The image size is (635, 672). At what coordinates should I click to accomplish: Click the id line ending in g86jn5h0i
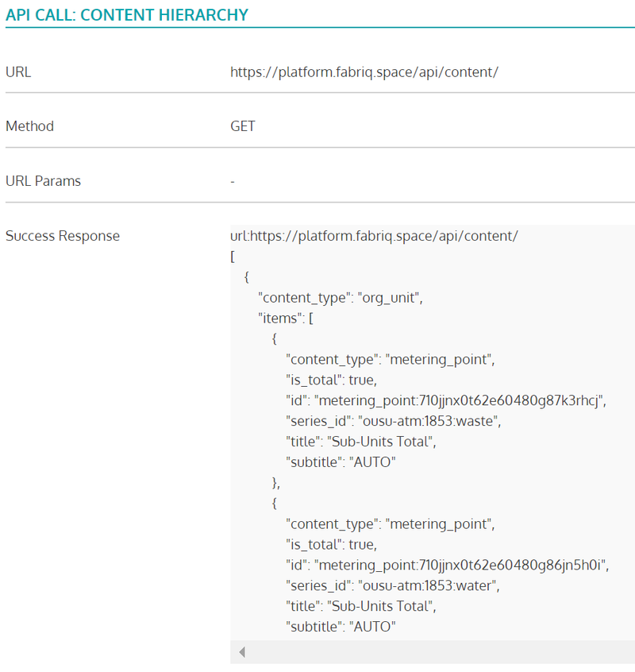[447, 565]
